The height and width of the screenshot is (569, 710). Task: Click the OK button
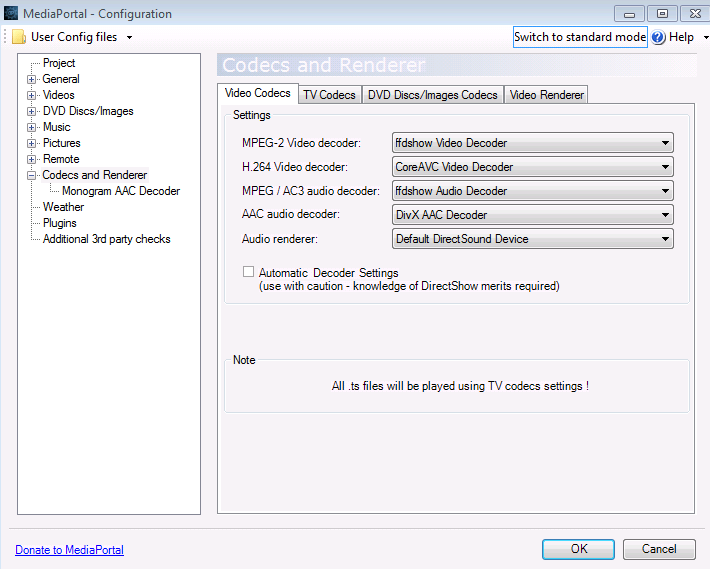pos(578,549)
